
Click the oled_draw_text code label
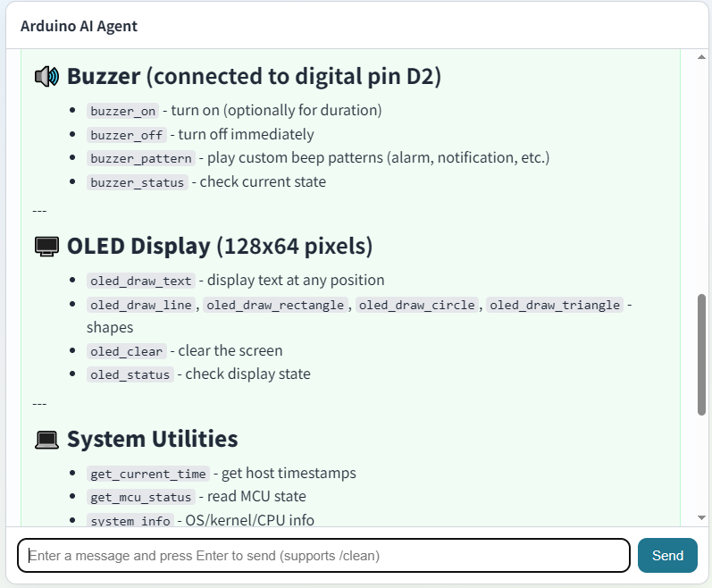click(x=141, y=281)
